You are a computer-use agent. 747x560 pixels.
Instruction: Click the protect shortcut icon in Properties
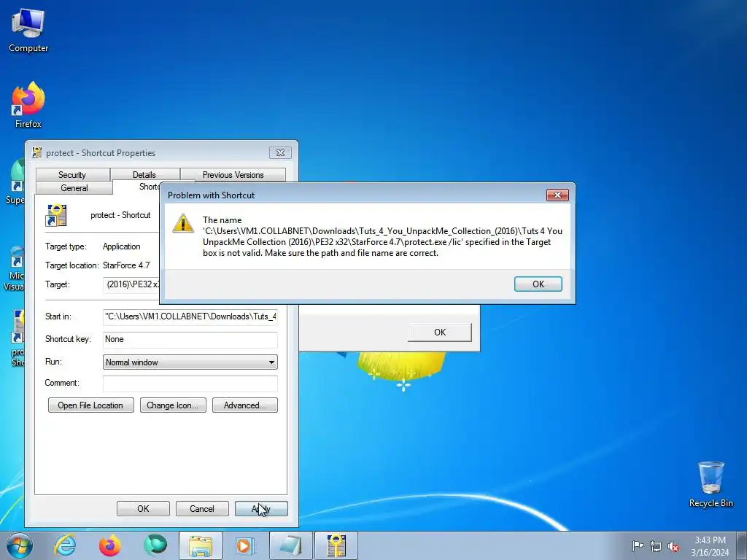point(56,215)
